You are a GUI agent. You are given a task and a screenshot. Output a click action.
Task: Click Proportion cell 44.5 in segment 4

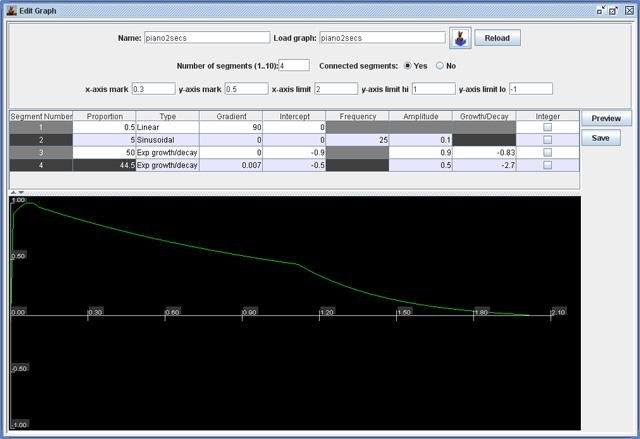[104, 165]
